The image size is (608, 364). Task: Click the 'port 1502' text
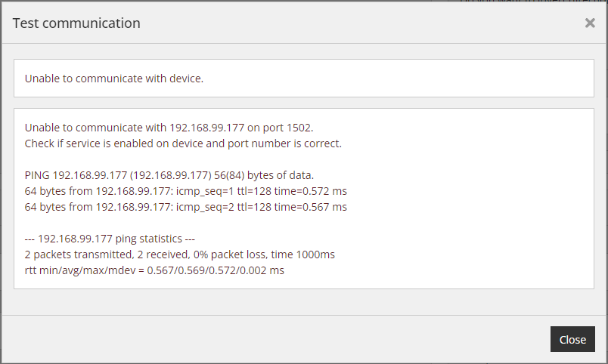coord(287,128)
